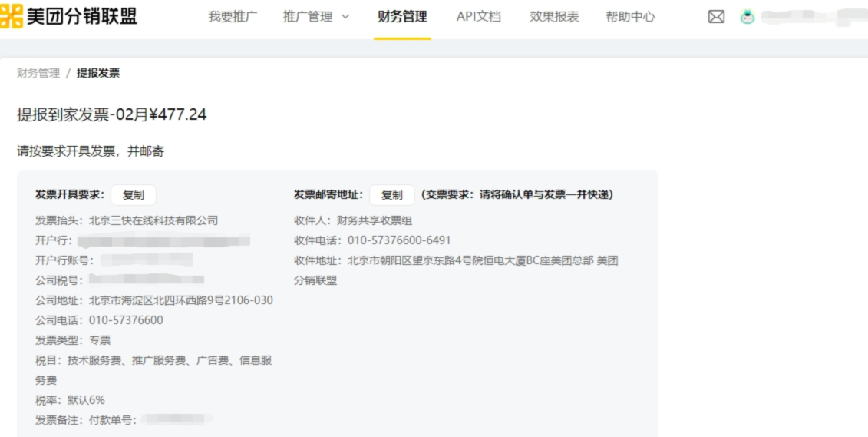Click the user avatar icon
This screenshot has height=437, width=868.
[x=748, y=17]
